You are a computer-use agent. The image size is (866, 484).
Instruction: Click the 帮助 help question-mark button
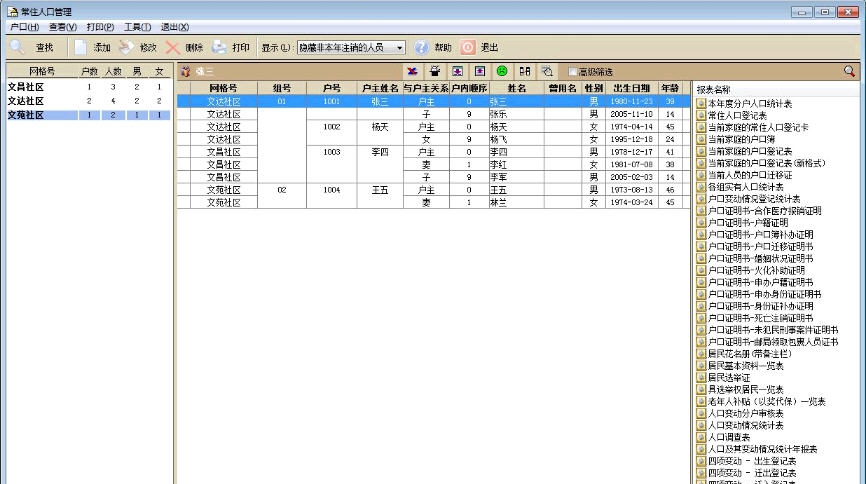tap(433, 48)
